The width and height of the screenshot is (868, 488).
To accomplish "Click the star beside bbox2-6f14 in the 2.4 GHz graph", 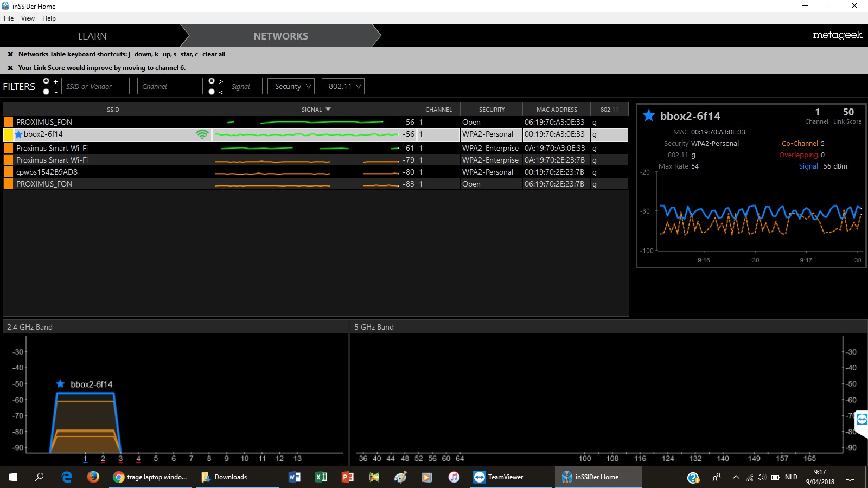I will click(61, 384).
